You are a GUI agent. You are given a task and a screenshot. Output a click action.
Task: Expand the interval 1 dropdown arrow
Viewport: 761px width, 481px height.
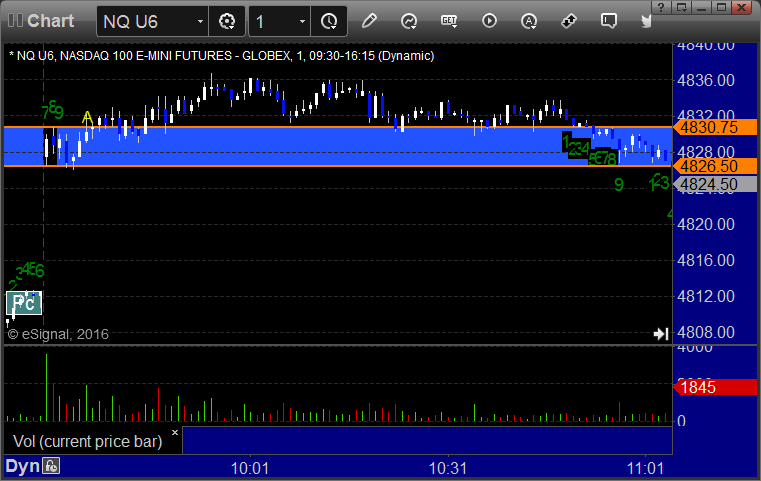point(302,21)
